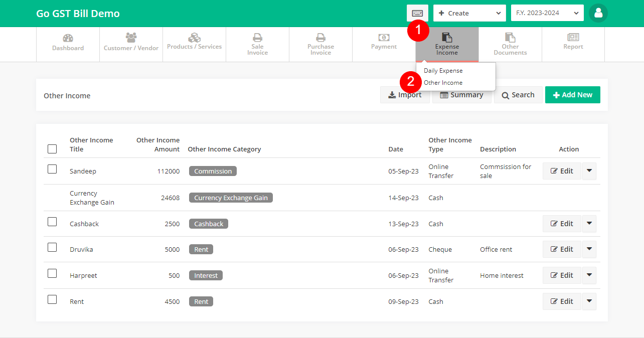Open the Report newspaper icon
The height and width of the screenshot is (338, 644).
point(573,38)
